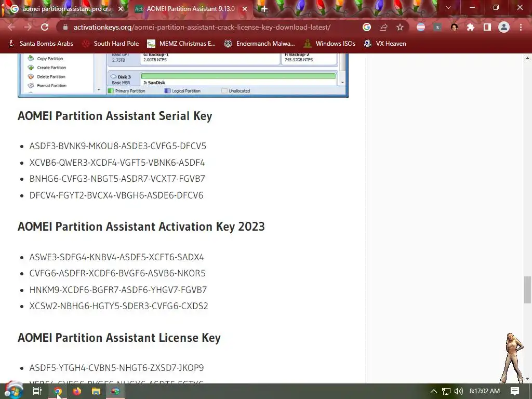532x399 pixels.
Task: Open the last taskbar app icon
Action: [x=115, y=391]
